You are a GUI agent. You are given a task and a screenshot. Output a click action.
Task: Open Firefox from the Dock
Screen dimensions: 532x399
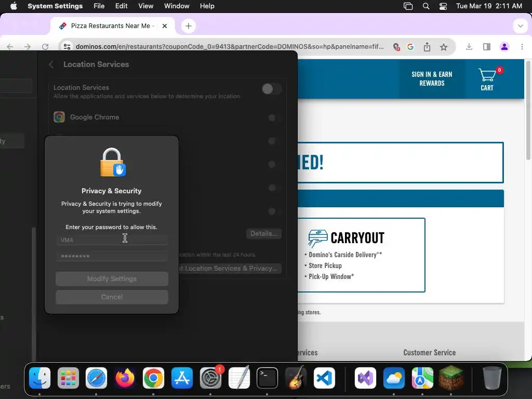125,378
